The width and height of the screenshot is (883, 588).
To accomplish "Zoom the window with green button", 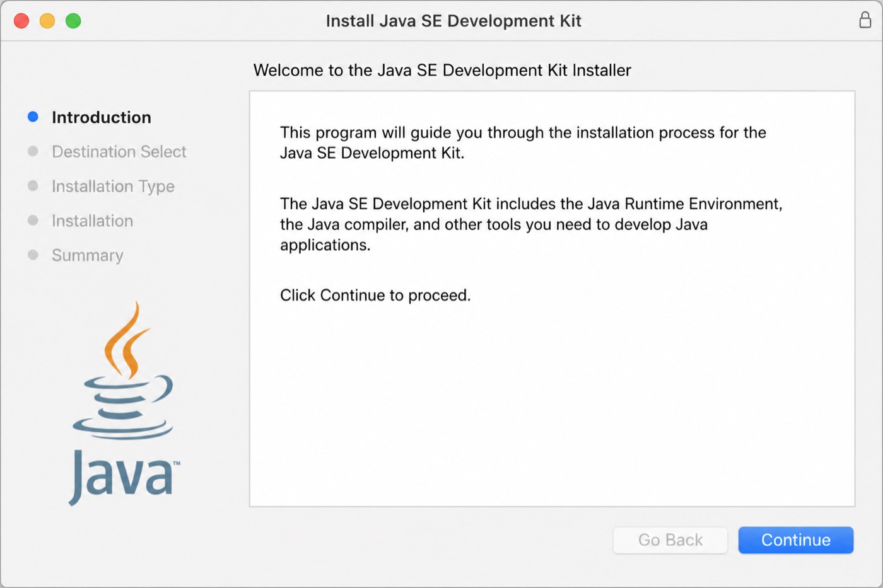I will pyautogui.click(x=73, y=21).
